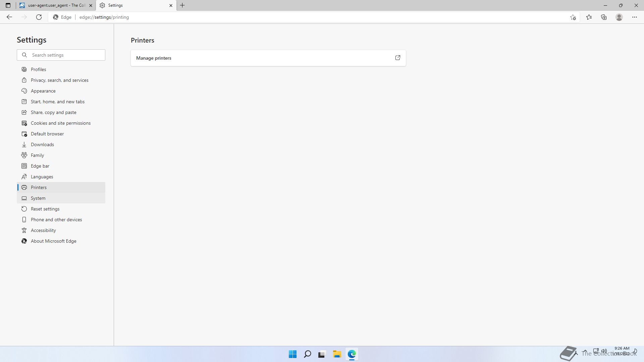Close the user-agent tab
Image resolution: width=644 pixels, height=362 pixels.
tap(91, 5)
